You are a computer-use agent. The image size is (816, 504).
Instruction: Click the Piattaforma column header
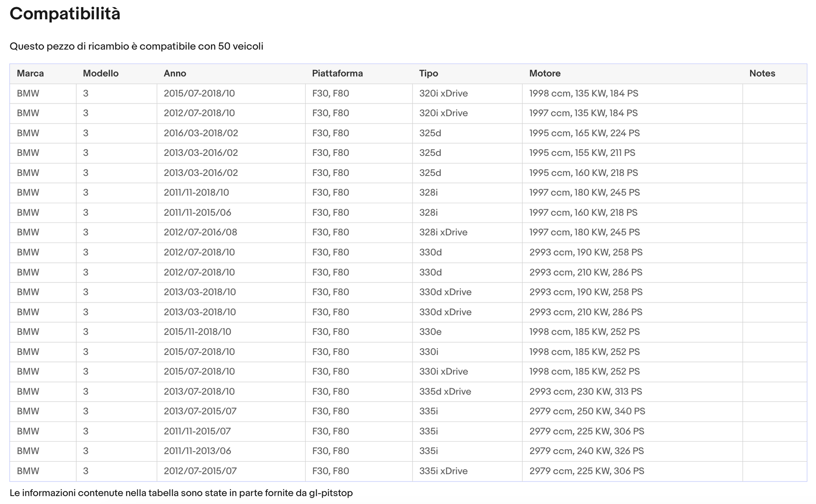pos(337,73)
